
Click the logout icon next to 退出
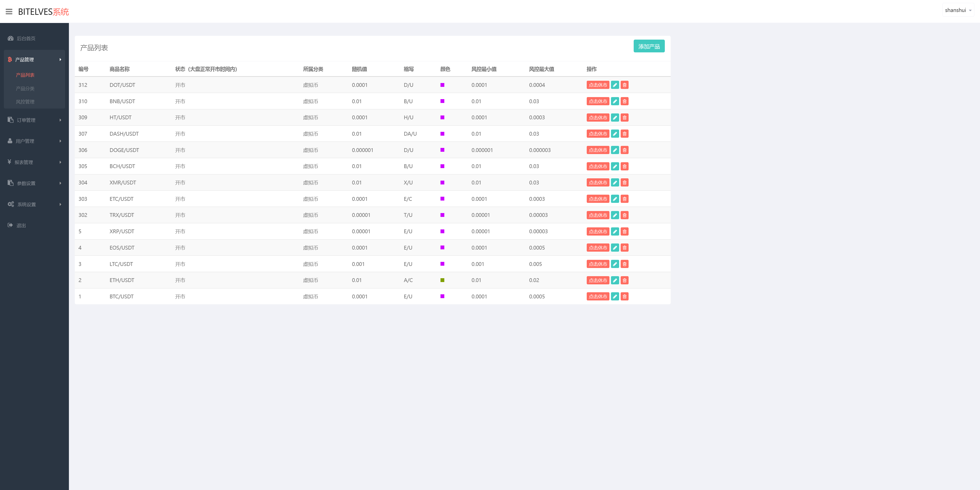[10, 225]
